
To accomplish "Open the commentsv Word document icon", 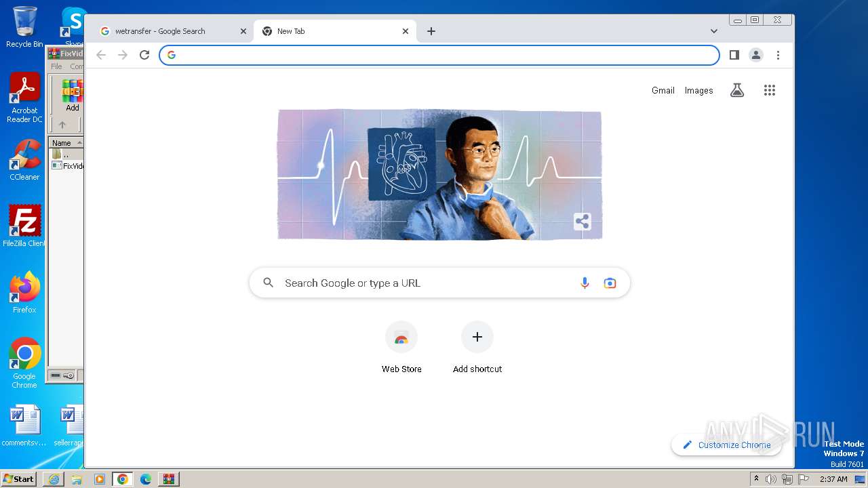I will pos(24,426).
